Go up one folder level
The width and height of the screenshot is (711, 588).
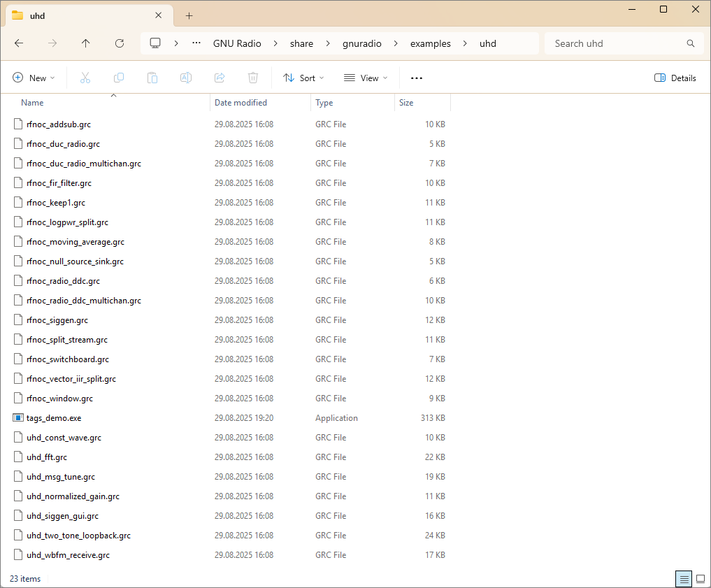coord(86,43)
